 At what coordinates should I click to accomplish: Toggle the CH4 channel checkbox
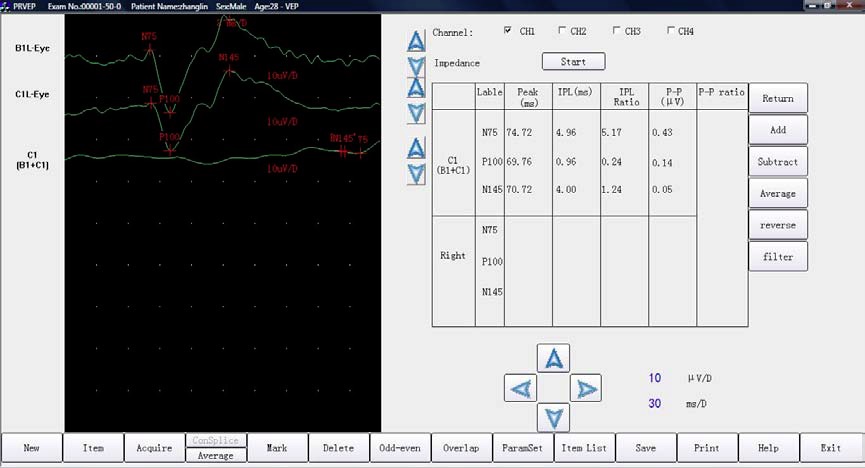670,30
